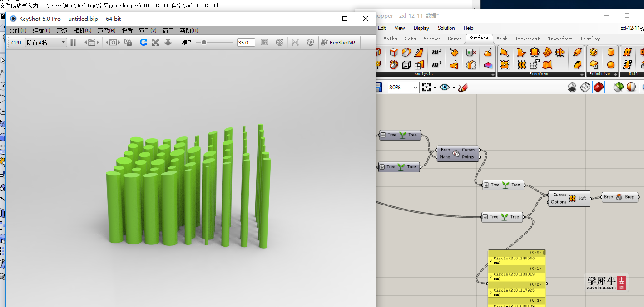
Task: Select the Sweep freeform arrow icon
Action: pos(577,65)
